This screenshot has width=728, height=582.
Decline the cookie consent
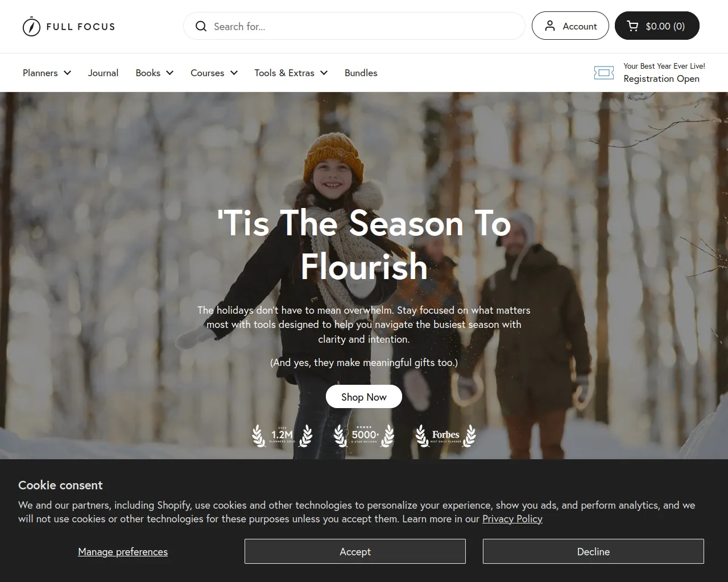point(593,551)
